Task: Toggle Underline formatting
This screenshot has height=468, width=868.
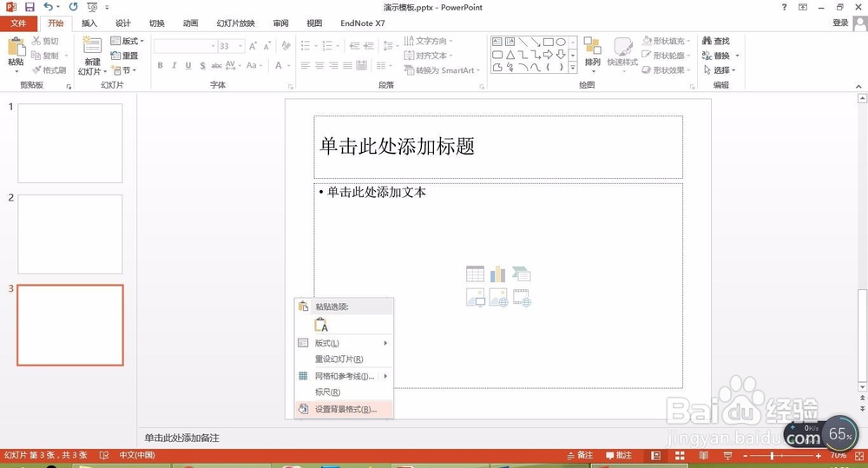Action: [x=188, y=65]
